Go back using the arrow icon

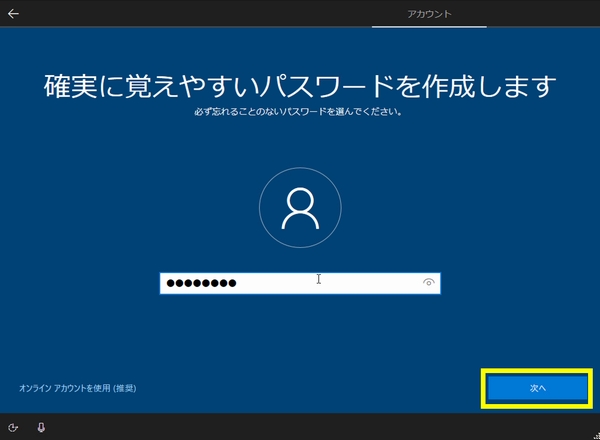[13, 14]
